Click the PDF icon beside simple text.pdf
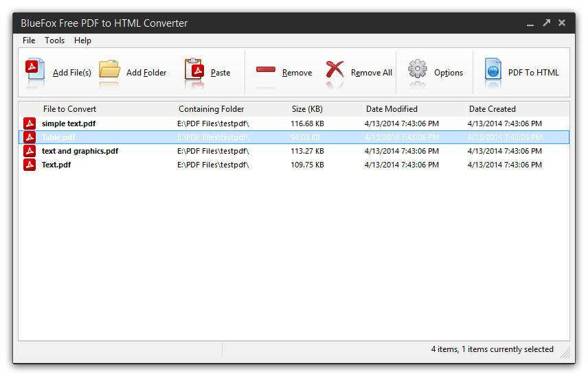This screenshot has height=376, width=588. coord(30,124)
